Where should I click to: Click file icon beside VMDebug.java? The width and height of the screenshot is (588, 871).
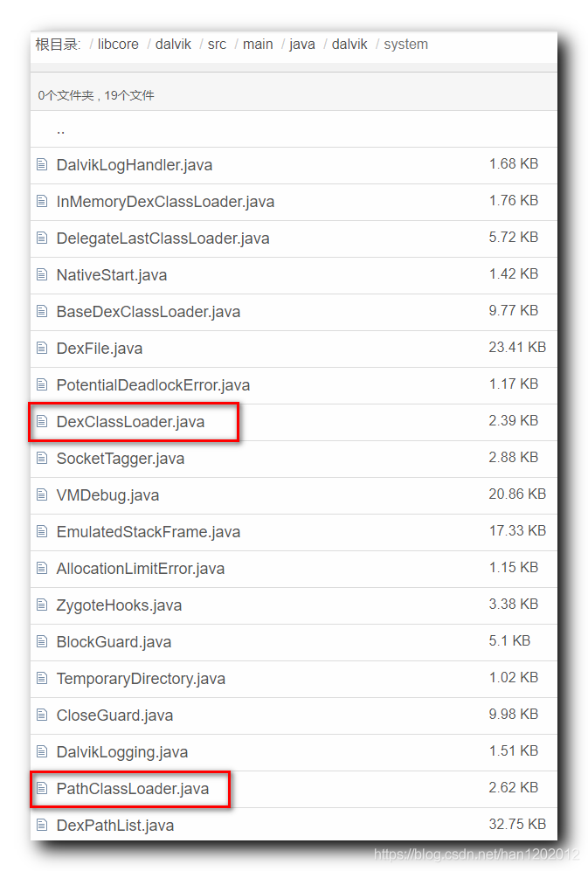[x=42, y=494]
